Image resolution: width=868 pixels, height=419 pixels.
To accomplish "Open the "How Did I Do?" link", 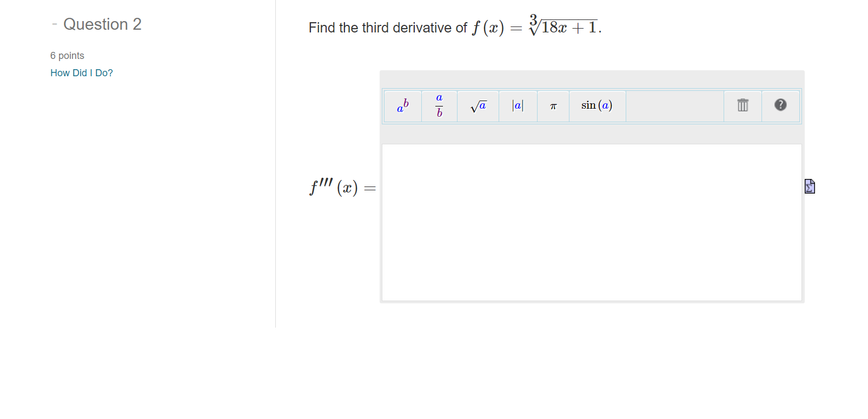I will (81, 72).
